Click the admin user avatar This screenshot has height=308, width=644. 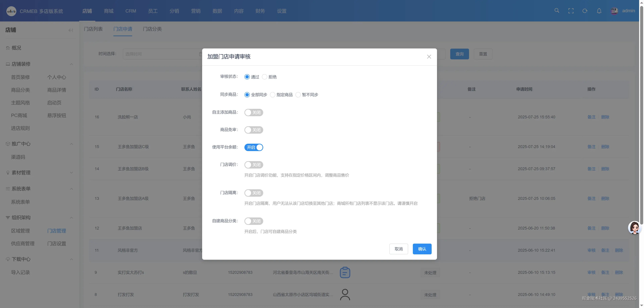click(x=614, y=11)
